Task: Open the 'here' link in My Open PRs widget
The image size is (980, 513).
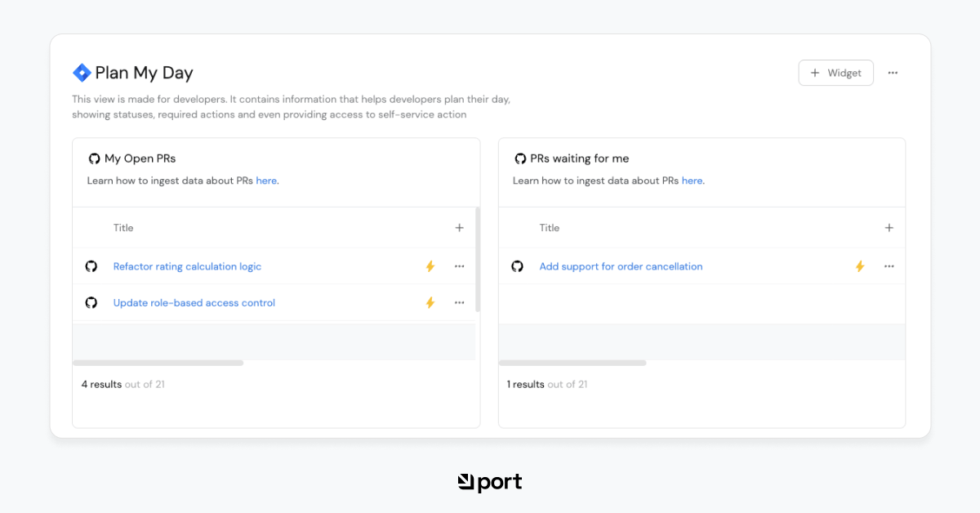Action: pos(266,181)
